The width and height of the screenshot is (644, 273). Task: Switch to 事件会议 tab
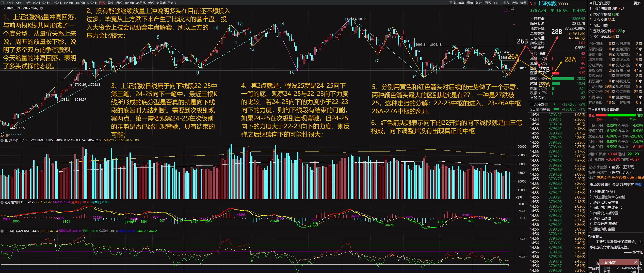(612, 185)
